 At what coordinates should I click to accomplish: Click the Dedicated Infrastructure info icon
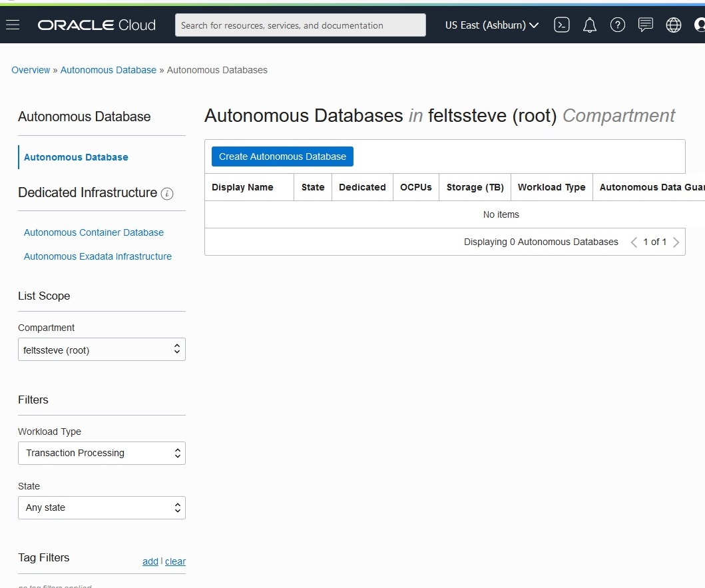point(168,194)
